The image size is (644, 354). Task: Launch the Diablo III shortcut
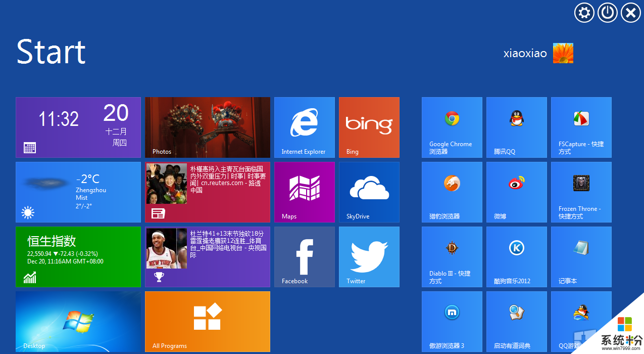pyautogui.click(x=452, y=256)
